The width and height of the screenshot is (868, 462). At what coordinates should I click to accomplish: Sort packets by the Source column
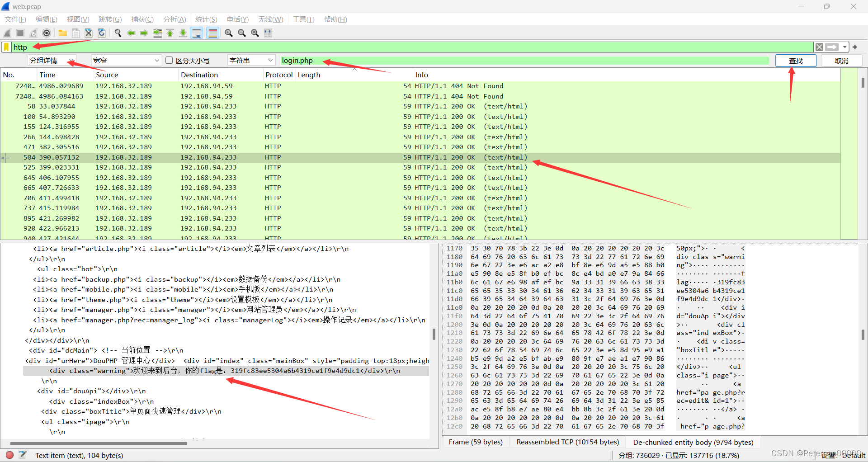pos(136,75)
